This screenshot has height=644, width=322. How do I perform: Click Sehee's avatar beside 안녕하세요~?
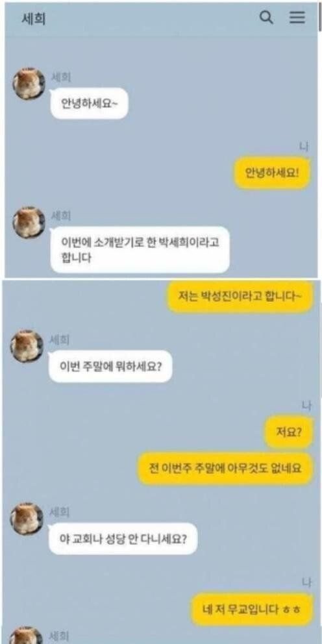pos(29,84)
